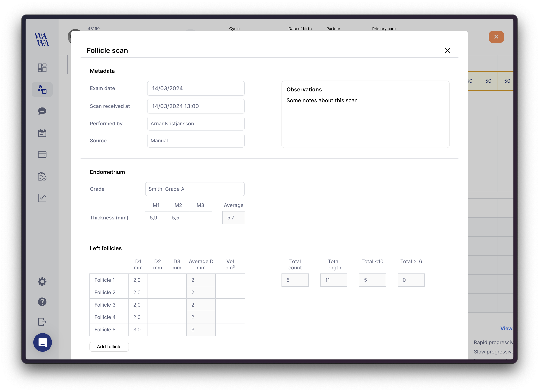Close the Follicle scan dialog

pyautogui.click(x=447, y=50)
